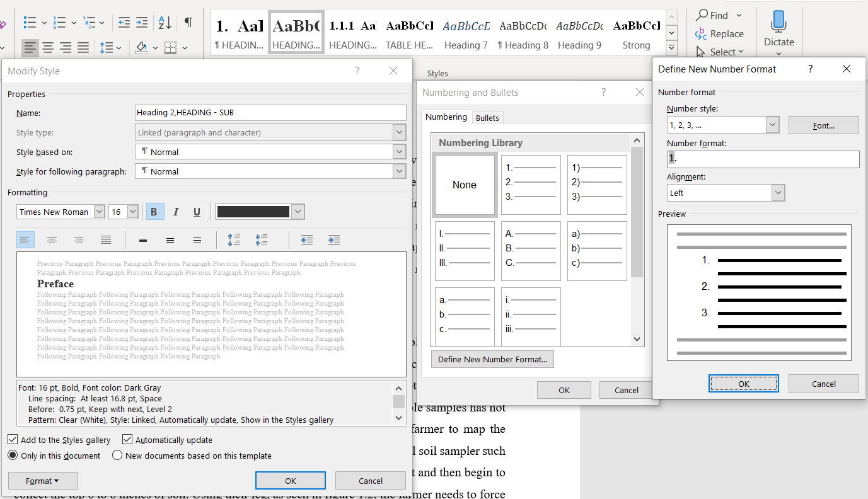Click the Format button in Modify Style

click(x=43, y=481)
